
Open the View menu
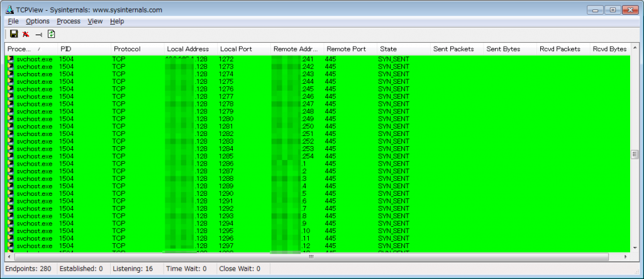pyautogui.click(x=95, y=21)
